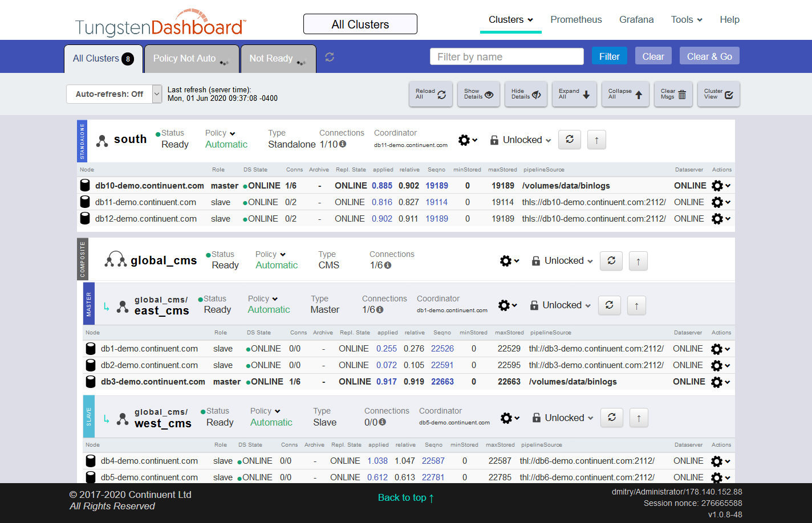Viewport: 812px width, 523px height.
Task: Click Collapse All up-arrow button
Action: click(x=626, y=94)
